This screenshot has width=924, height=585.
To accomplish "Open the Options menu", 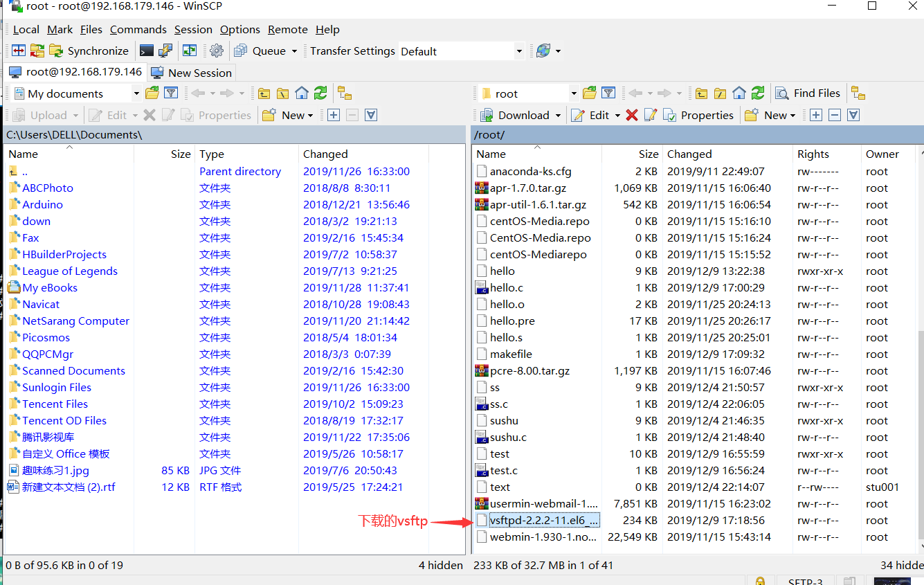I will [x=240, y=29].
